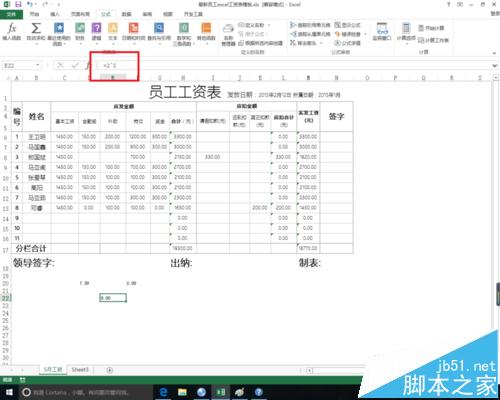Viewport: 500px width, 400px height.
Task: Click Trace Dependents
Action: [310, 34]
